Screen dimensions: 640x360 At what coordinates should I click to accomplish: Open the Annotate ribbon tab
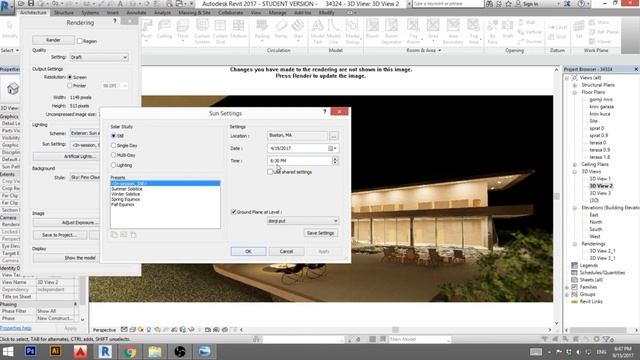click(x=136, y=13)
